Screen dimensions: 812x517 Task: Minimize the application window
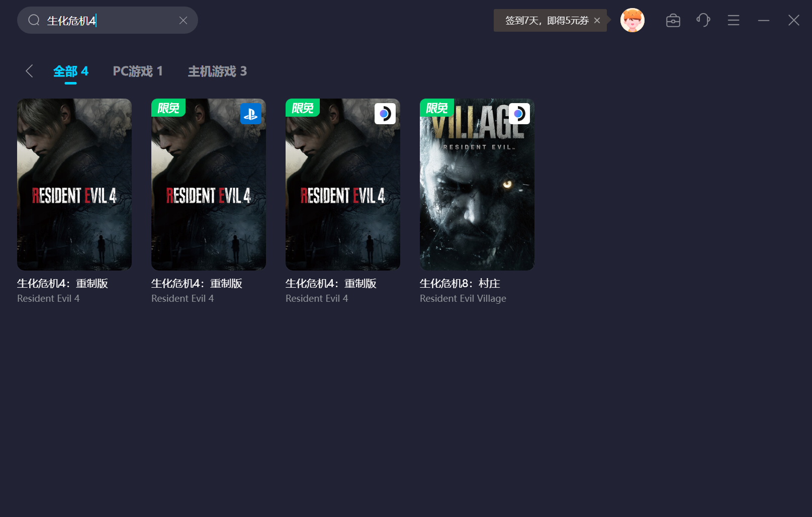point(764,20)
